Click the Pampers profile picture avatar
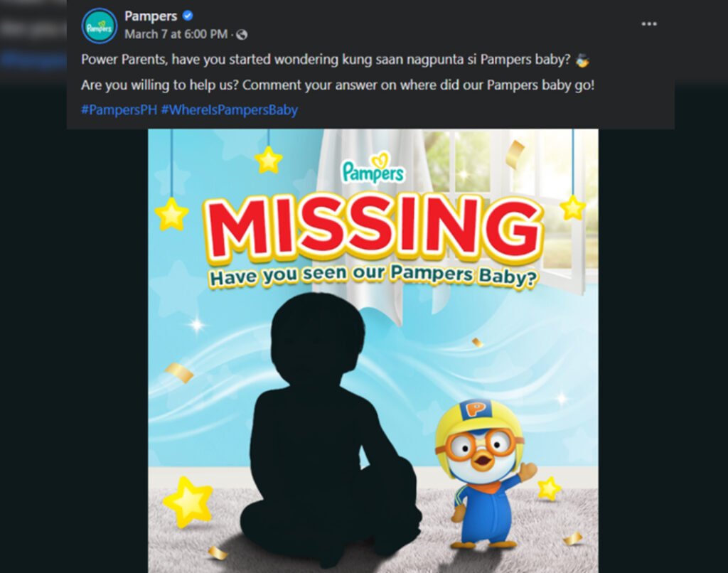This screenshot has width=728, height=573. click(x=100, y=26)
